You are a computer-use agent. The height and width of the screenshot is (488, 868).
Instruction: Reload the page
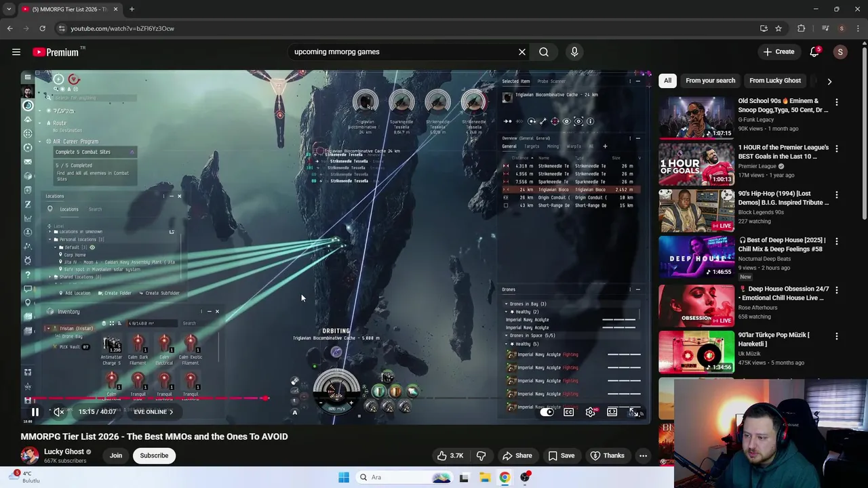coord(42,28)
